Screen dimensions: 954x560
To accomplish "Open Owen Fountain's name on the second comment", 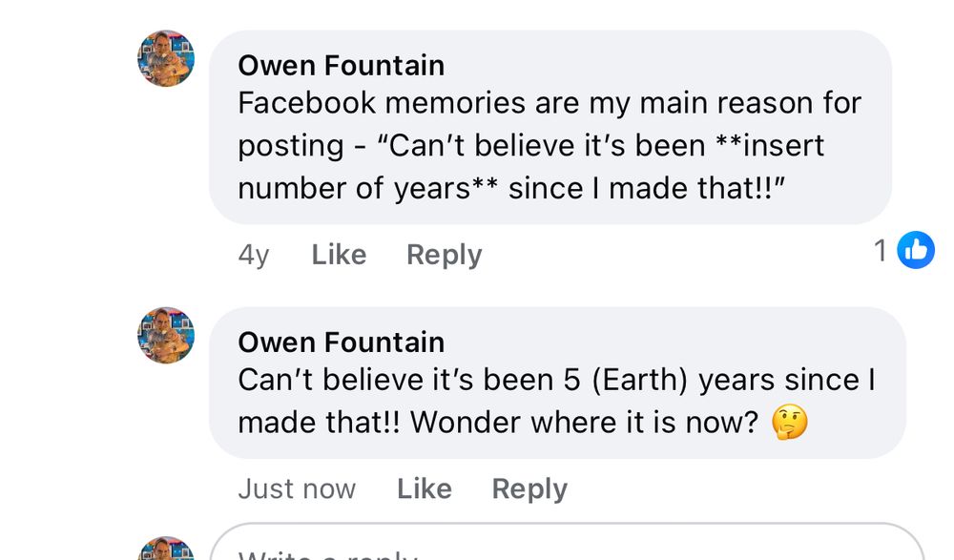I will (341, 342).
